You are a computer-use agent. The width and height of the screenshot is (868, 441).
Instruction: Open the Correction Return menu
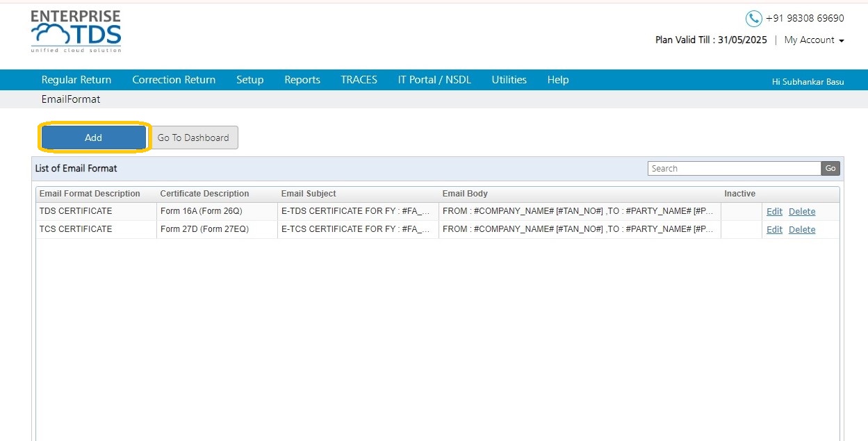coord(174,80)
